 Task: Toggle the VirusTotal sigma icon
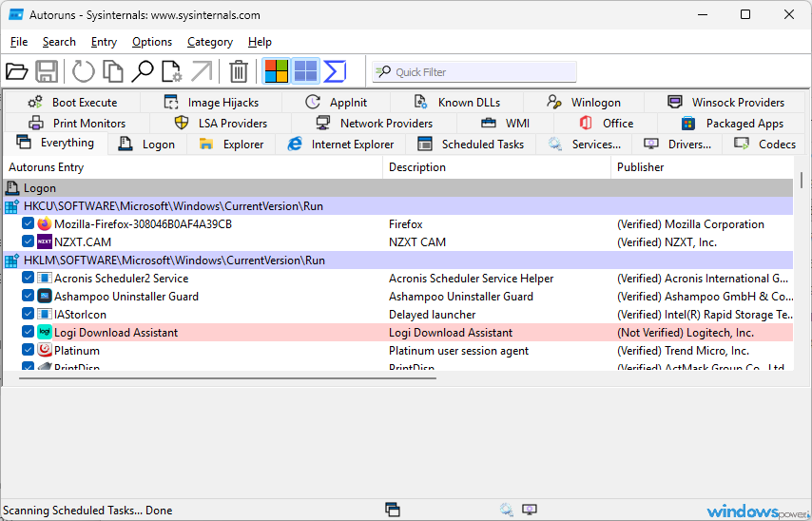pyautogui.click(x=335, y=71)
